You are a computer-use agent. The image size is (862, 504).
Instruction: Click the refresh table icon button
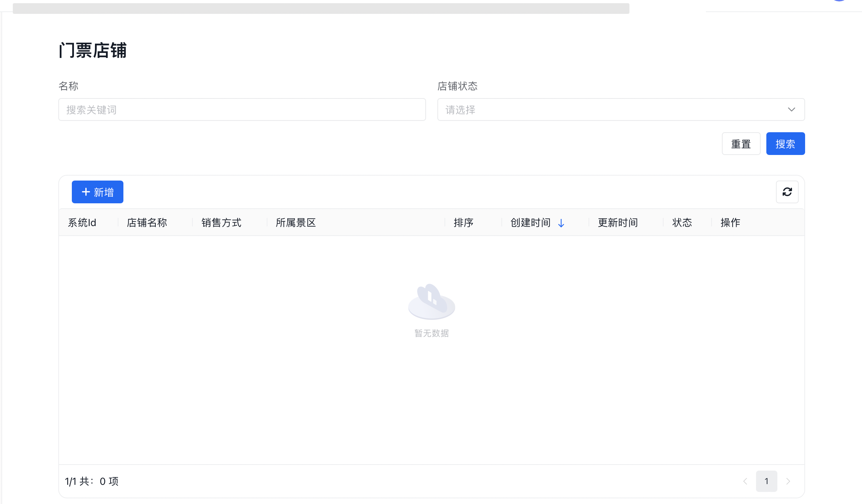pos(787,192)
